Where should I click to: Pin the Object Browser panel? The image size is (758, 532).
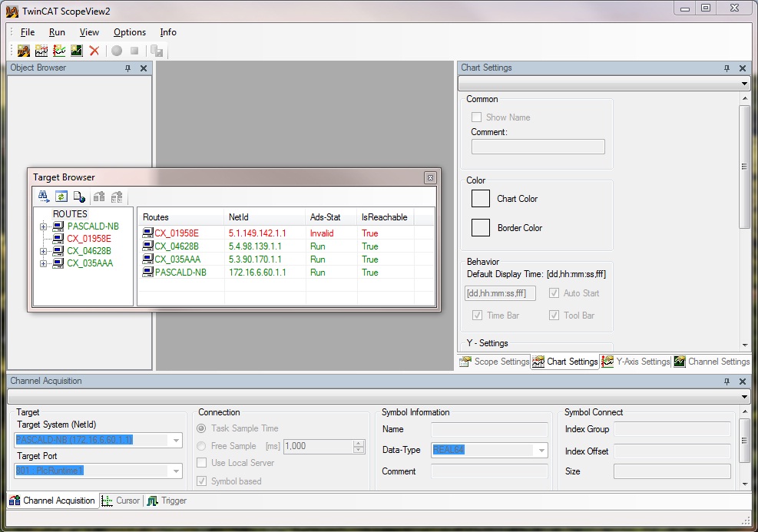tap(128, 68)
